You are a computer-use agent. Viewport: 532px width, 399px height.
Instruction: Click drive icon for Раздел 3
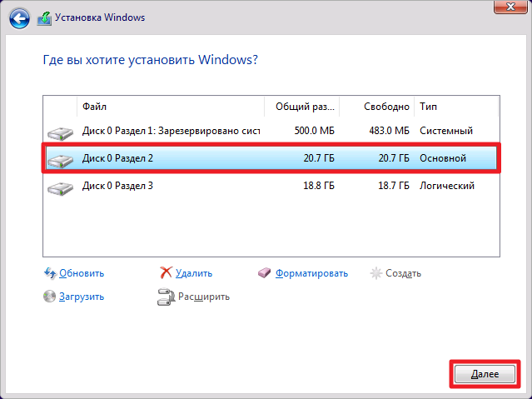pos(60,187)
